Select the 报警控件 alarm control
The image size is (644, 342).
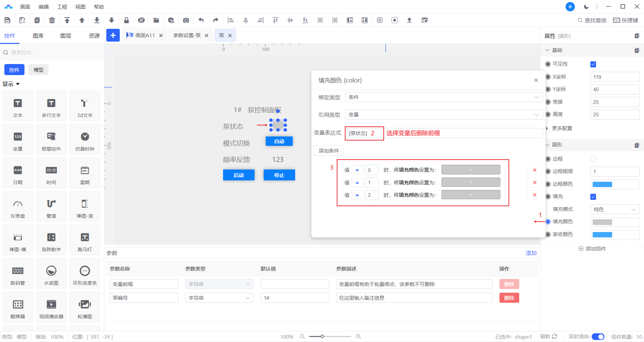[51, 139]
